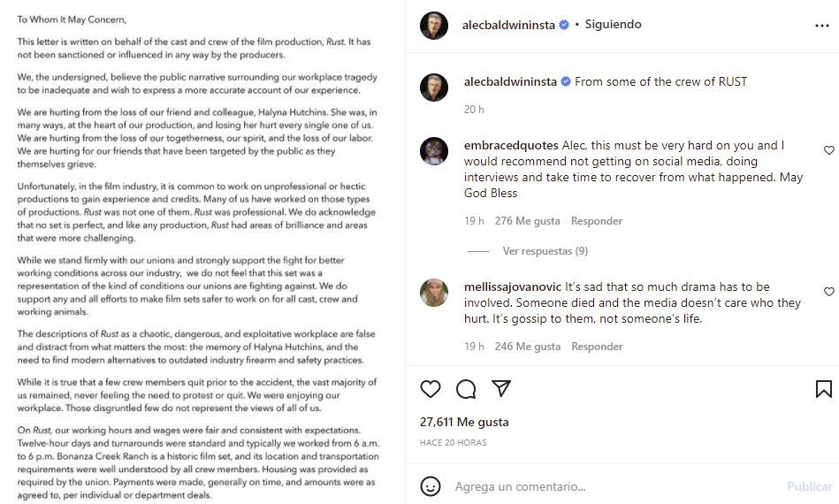Share post via paper plane icon
This screenshot has width=839, height=504.
(500, 389)
